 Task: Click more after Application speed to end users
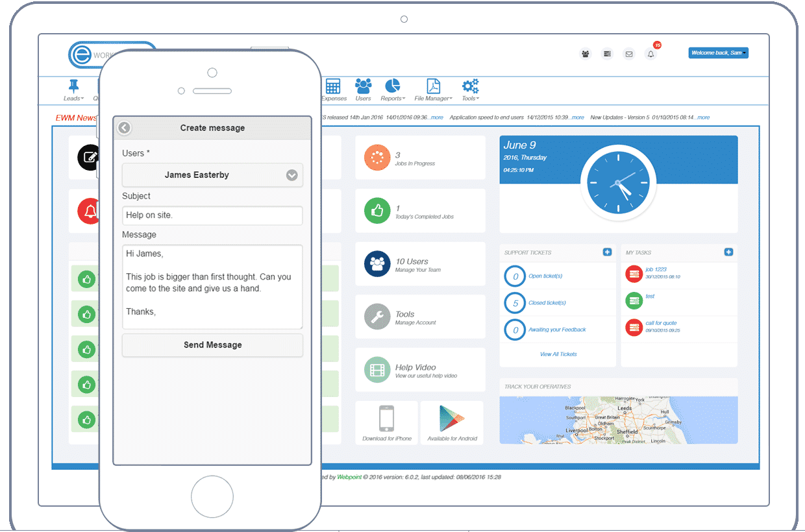click(578, 117)
